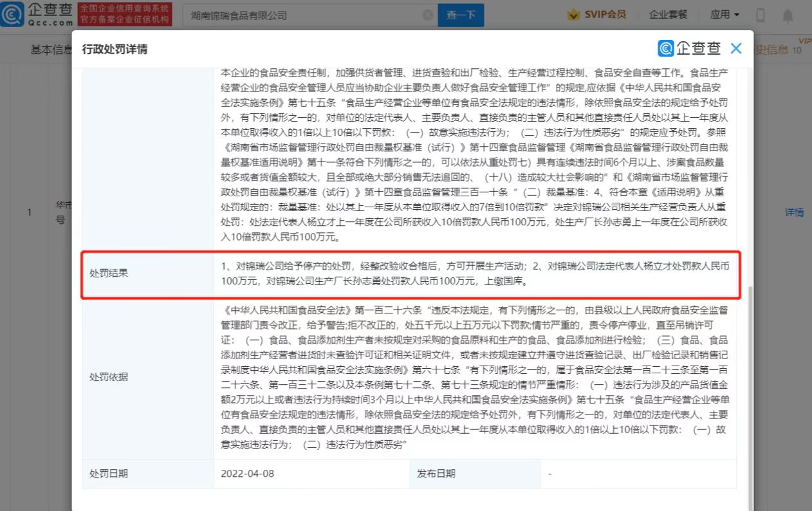This screenshot has height=511, width=812.
Task: Select the 处罚依据 label cell
Action: coord(148,377)
